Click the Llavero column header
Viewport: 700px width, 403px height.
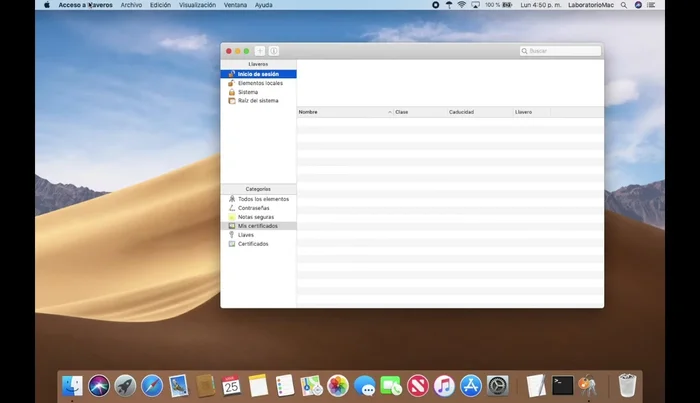tap(530, 112)
